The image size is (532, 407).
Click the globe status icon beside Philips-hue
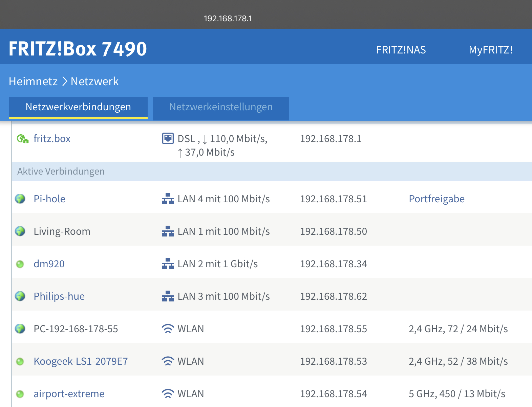[20, 296]
